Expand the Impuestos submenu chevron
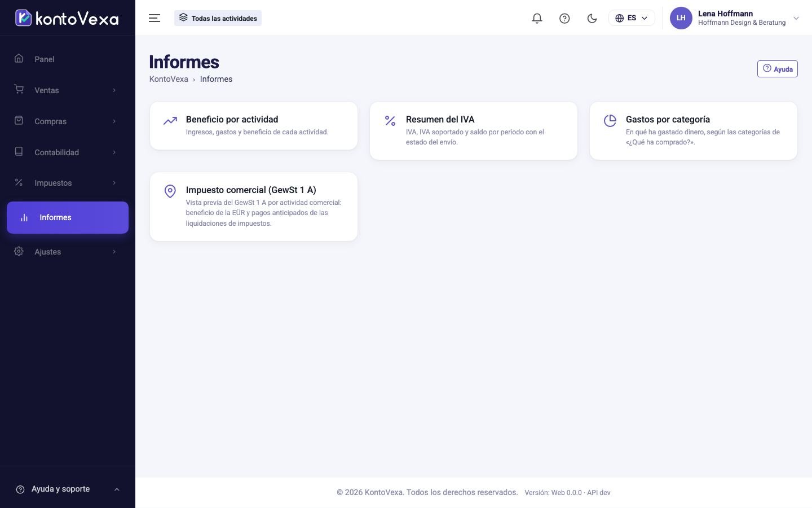The image size is (812, 508). (114, 183)
